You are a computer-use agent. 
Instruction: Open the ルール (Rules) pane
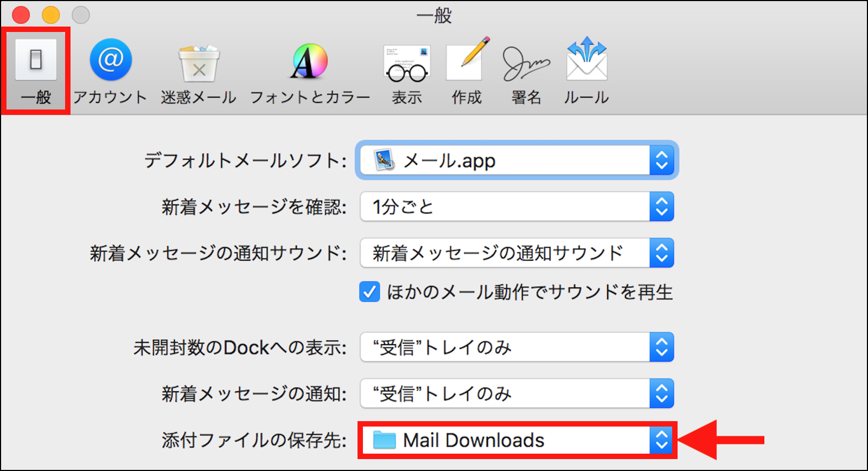point(586,72)
